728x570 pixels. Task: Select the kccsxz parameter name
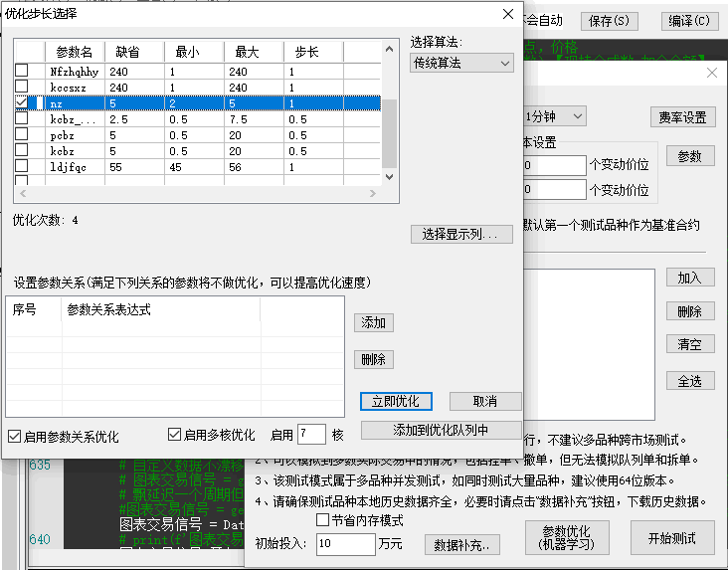(x=68, y=88)
